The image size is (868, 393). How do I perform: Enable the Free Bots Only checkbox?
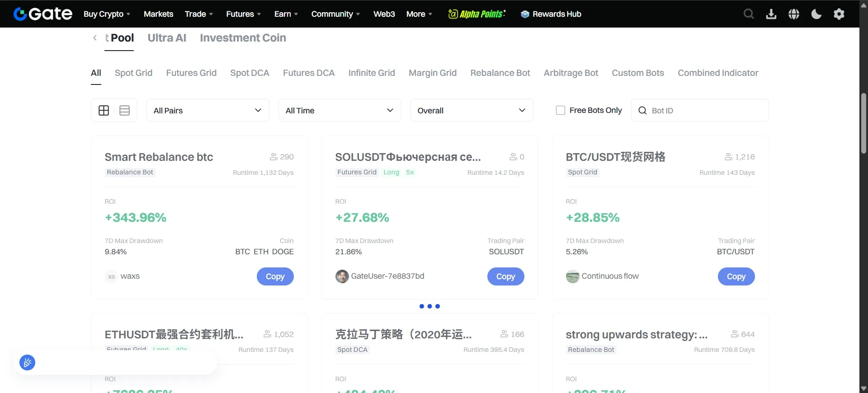561,110
